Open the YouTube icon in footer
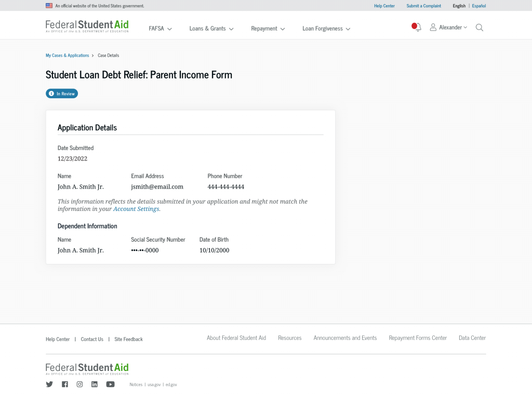This screenshot has height=399, width=532. tap(110, 384)
